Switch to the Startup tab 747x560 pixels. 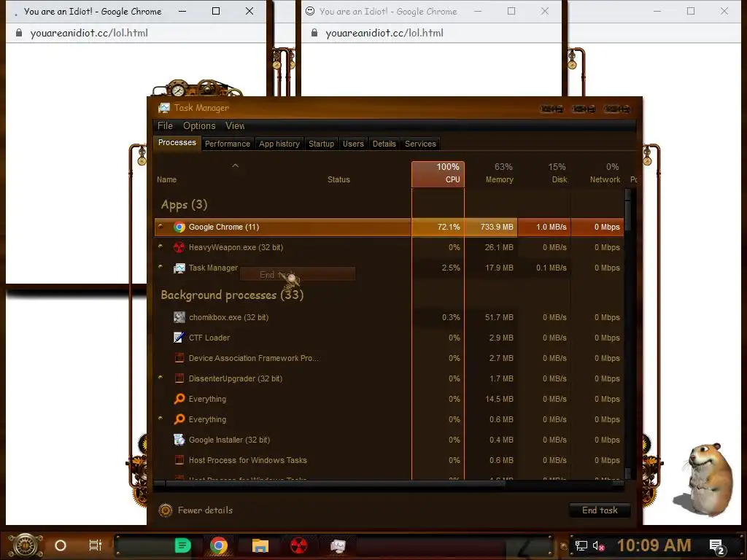(321, 144)
